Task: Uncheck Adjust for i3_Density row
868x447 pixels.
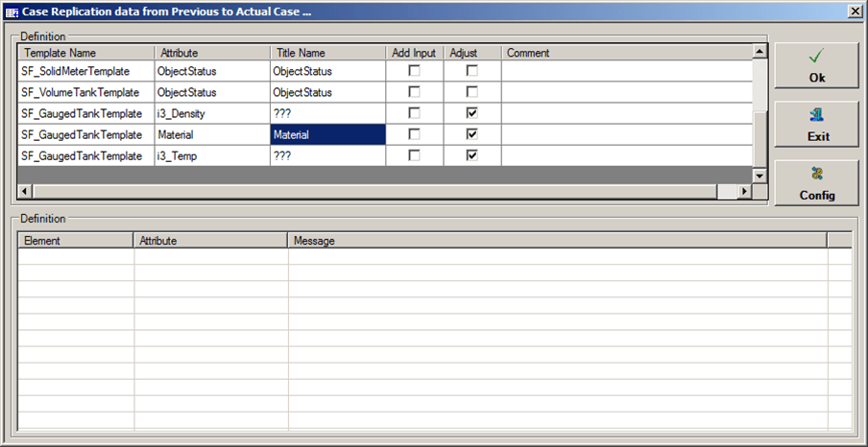Action: 471,113
